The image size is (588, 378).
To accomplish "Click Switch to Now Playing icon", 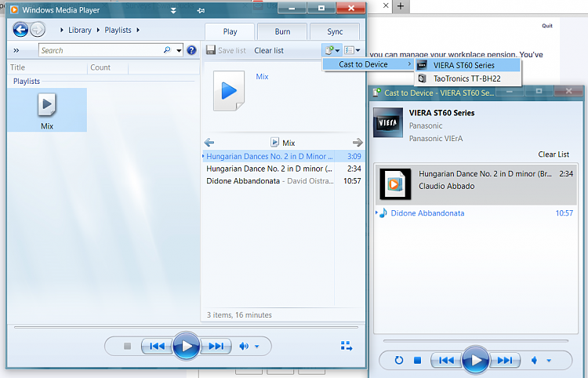I will (x=347, y=346).
